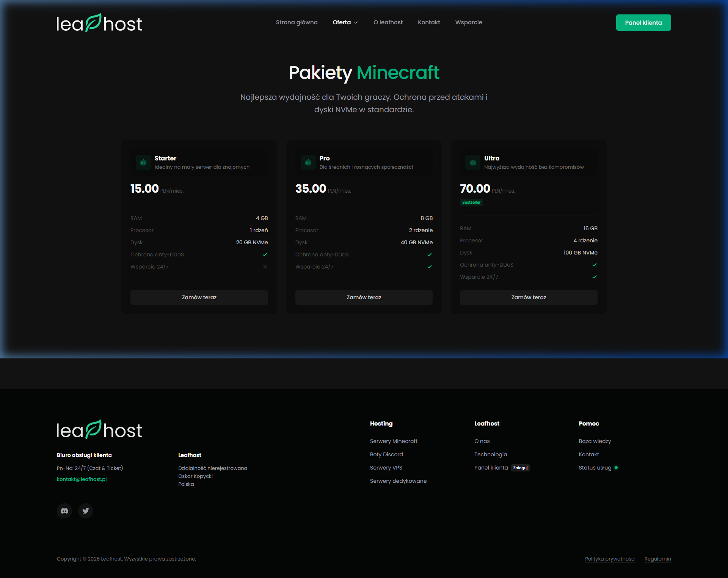Screen dimensions: 728x578
Task: Open the Panel klienta footer link
Action: 491,468
